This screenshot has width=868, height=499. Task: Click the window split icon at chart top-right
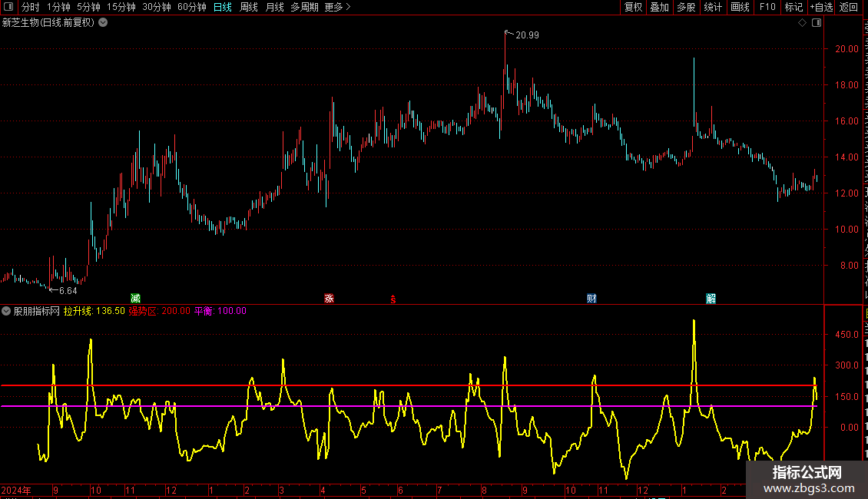[x=817, y=23]
